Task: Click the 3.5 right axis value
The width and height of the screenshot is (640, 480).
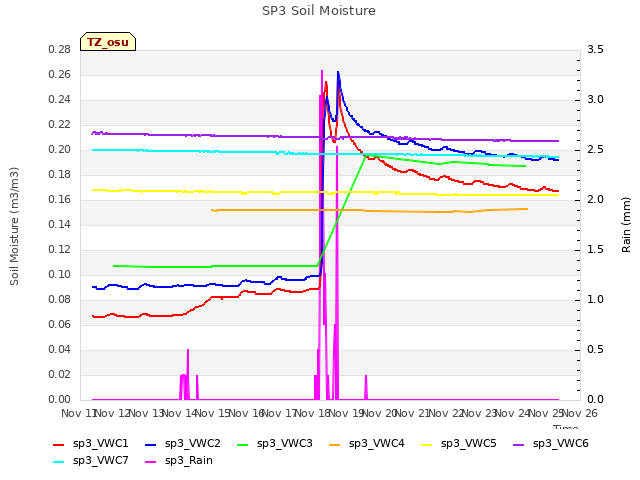Action: pos(595,49)
